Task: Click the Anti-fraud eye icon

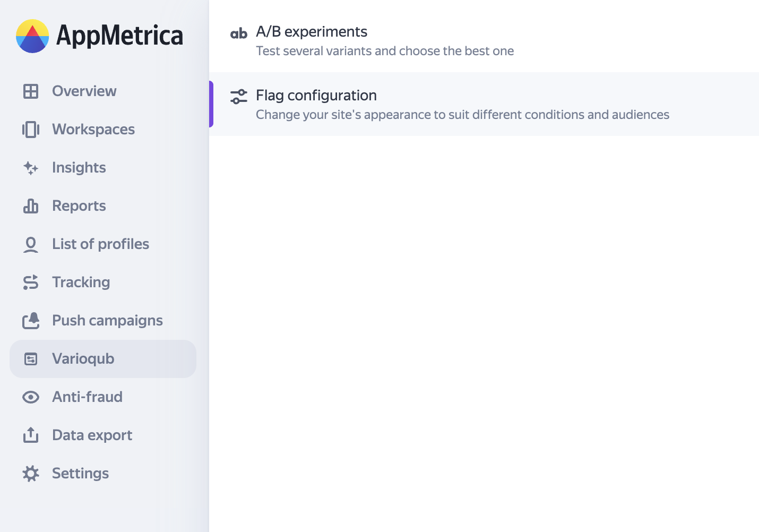Action: point(31,397)
